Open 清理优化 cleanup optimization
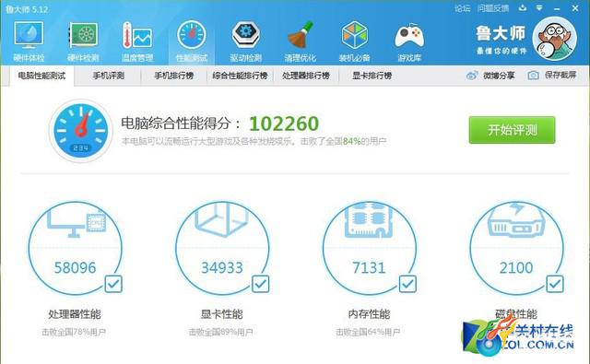Screen dimensions: 590x364 point(300,41)
